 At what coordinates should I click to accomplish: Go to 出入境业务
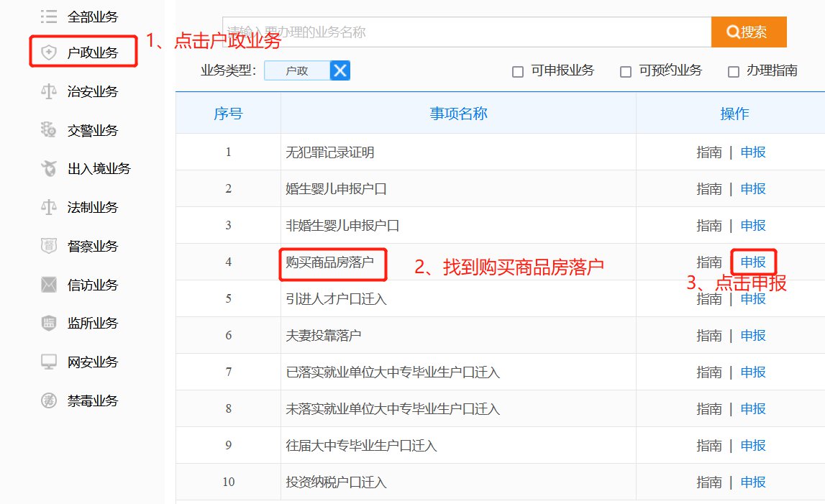pos(99,168)
